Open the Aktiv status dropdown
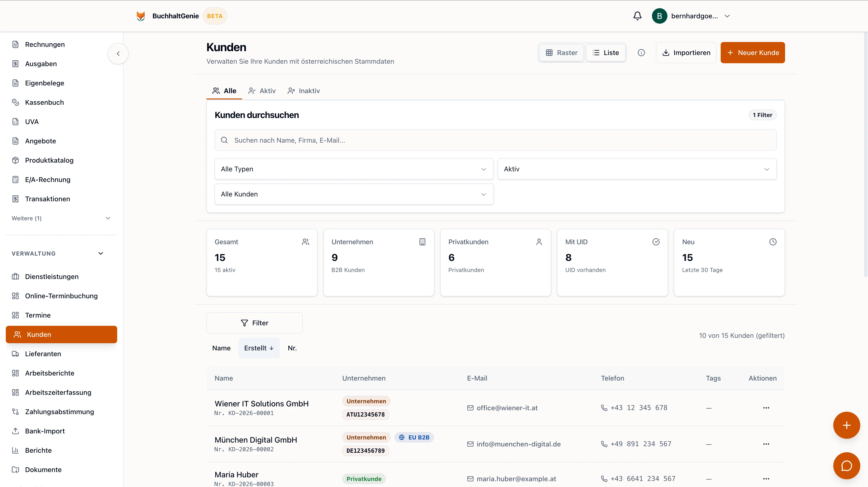868x487 pixels. coord(637,169)
